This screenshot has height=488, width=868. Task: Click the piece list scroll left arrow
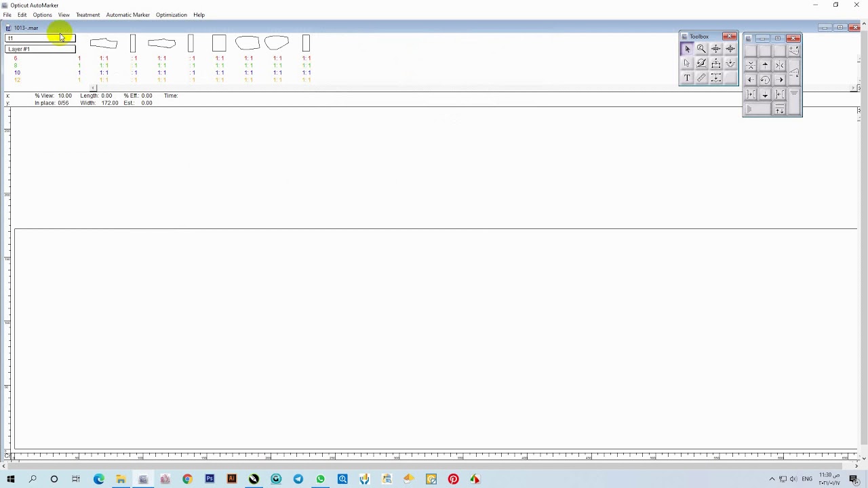tap(94, 88)
